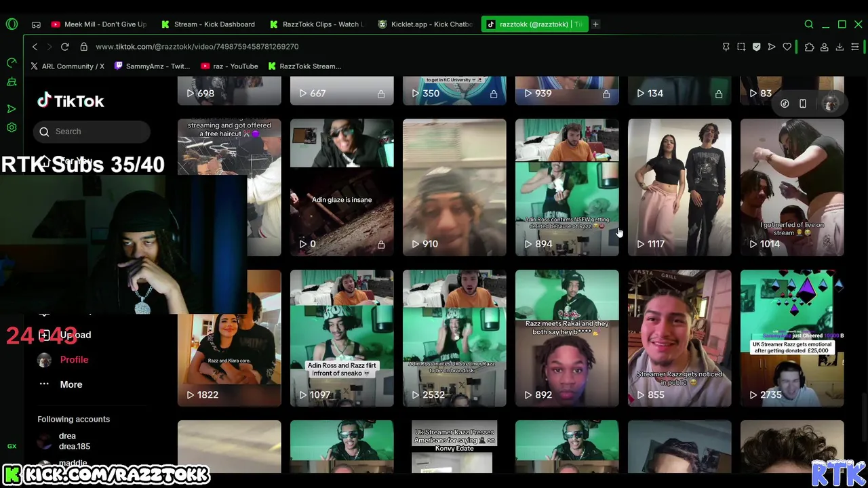Switch to Kicklet.app Kick Chatbot tab
The width and height of the screenshot is (868, 488).
click(425, 24)
